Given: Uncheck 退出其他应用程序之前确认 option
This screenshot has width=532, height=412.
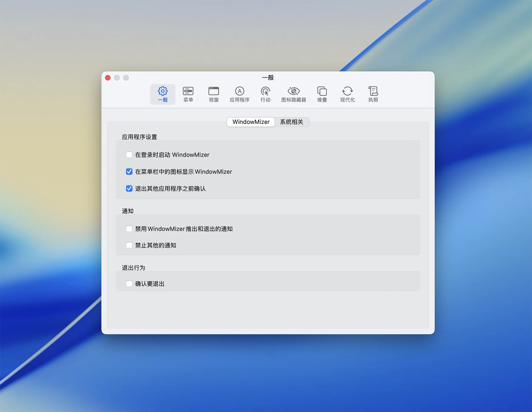Looking at the screenshot, I should 129,188.
